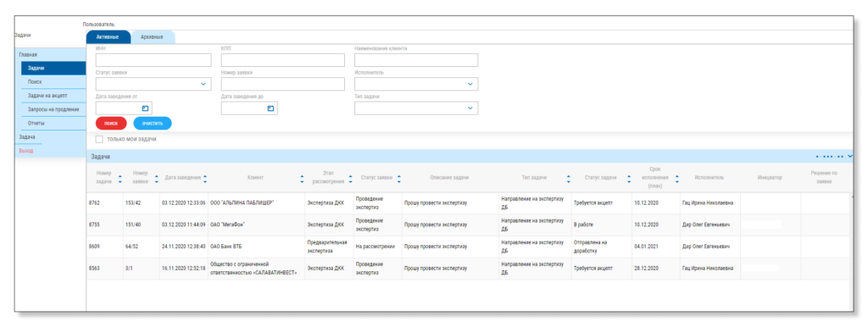868x327 pixels.
Task: Open Задачи на акцепт sidebar item
Action: click(53, 96)
